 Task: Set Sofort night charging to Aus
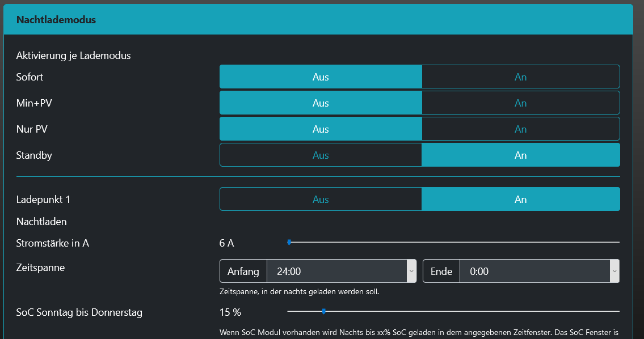pyautogui.click(x=321, y=77)
